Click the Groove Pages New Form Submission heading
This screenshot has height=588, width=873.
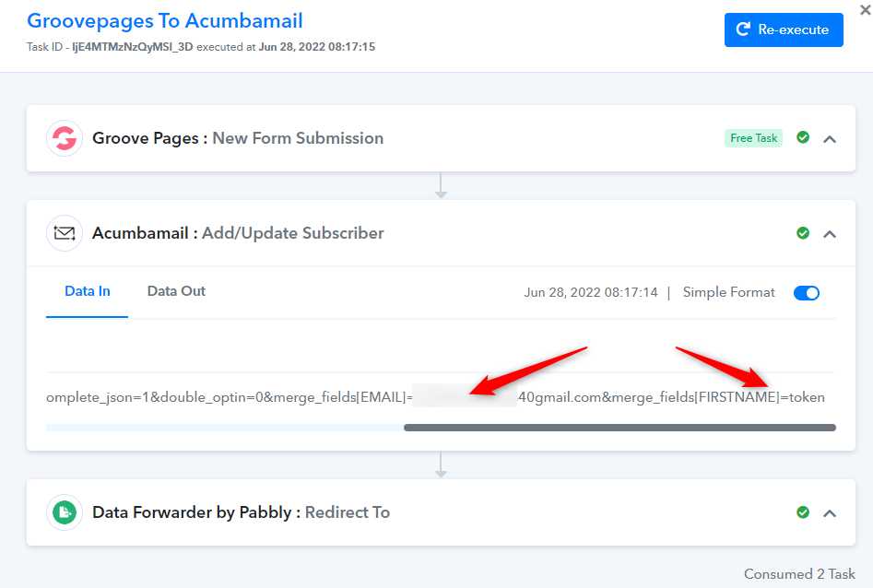[238, 138]
